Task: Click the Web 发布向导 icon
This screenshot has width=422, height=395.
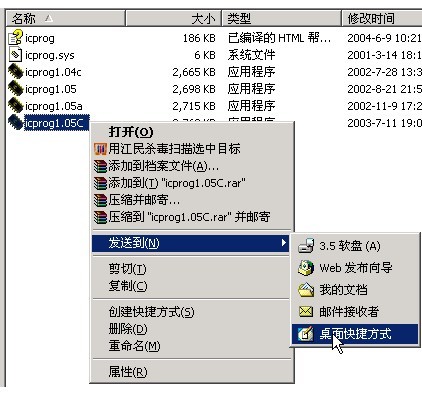Action: (x=306, y=268)
